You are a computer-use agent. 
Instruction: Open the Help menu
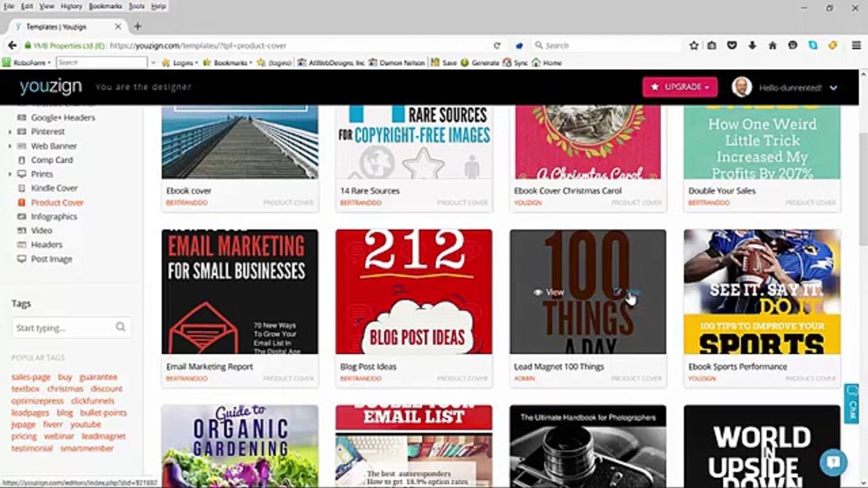click(158, 6)
